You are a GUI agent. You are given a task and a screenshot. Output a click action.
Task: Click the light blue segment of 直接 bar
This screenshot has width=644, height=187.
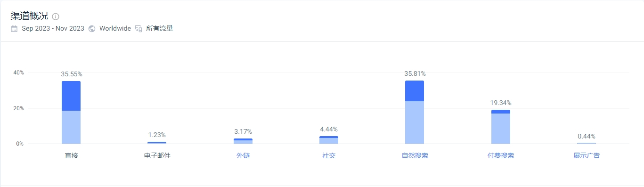[71, 127]
